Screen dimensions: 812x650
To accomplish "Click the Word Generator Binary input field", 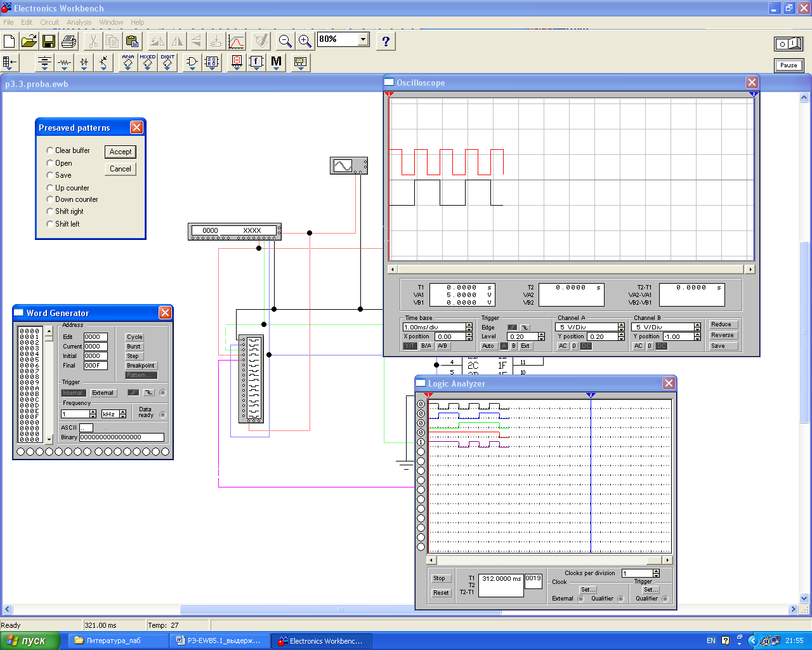I will tap(122, 437).
